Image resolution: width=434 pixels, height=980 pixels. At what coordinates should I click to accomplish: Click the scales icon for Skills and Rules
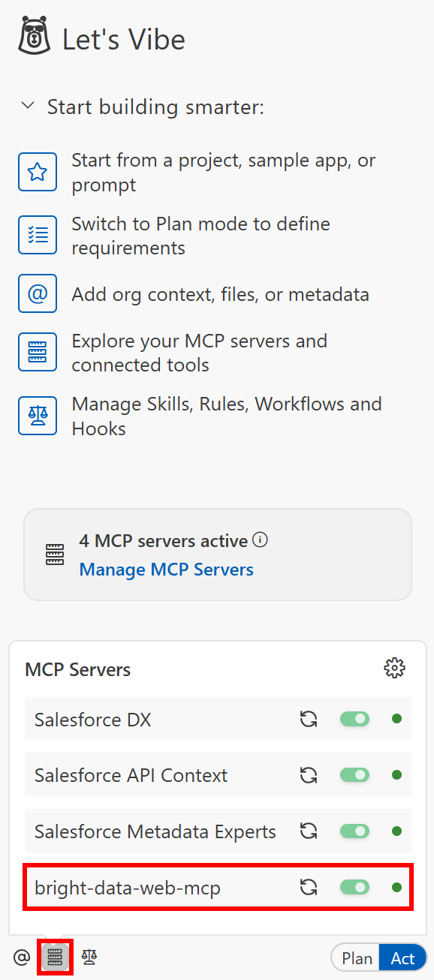pyautogui.click(x=38, y=416)
